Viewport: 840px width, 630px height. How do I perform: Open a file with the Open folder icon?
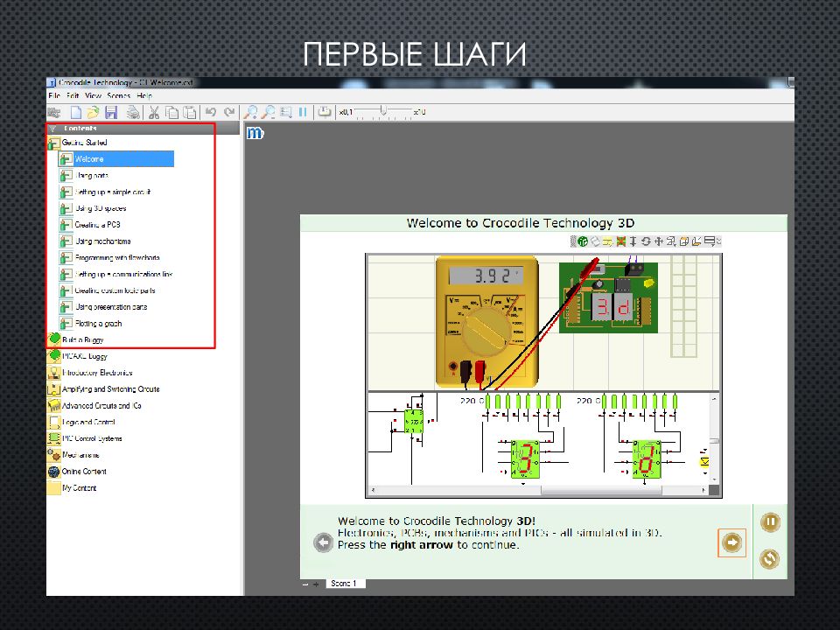(93, 112)
